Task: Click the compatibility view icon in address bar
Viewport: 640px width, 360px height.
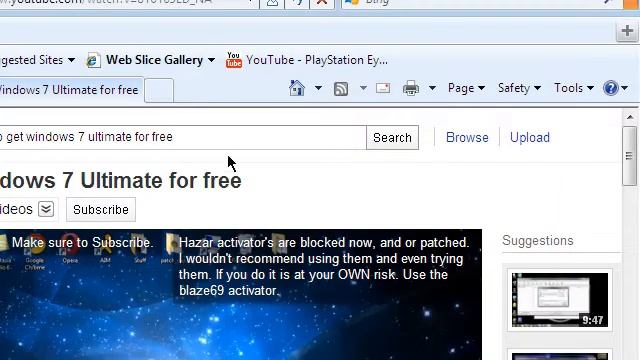Action: click(272, 2)
